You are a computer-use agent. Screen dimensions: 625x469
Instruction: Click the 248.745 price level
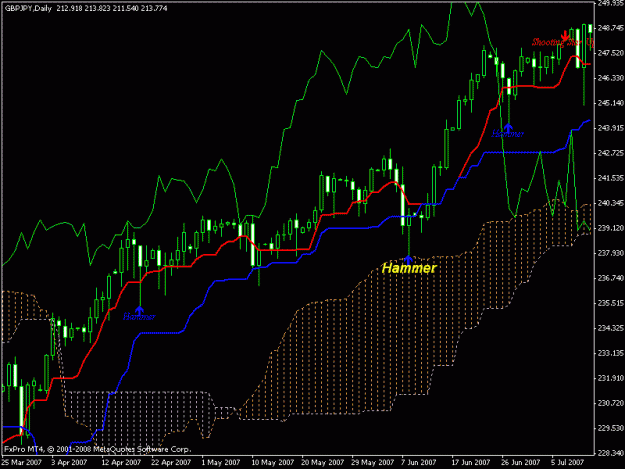coord(610,28)
